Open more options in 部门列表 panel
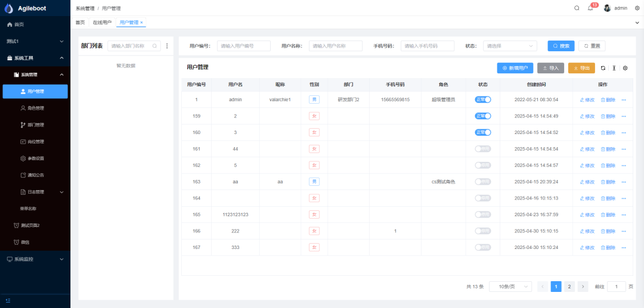This screenshot has width=644, height=308. click(167, 46)
